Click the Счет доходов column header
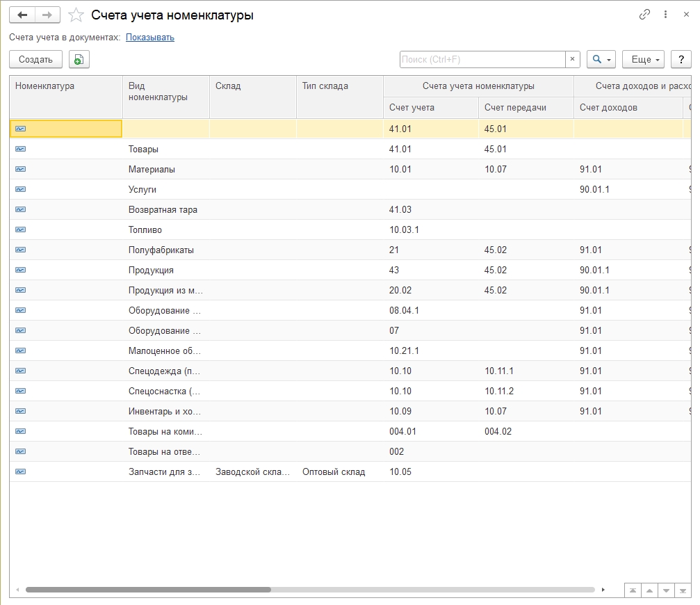This screenshot has height=605, width=700. tap(628, 108)
